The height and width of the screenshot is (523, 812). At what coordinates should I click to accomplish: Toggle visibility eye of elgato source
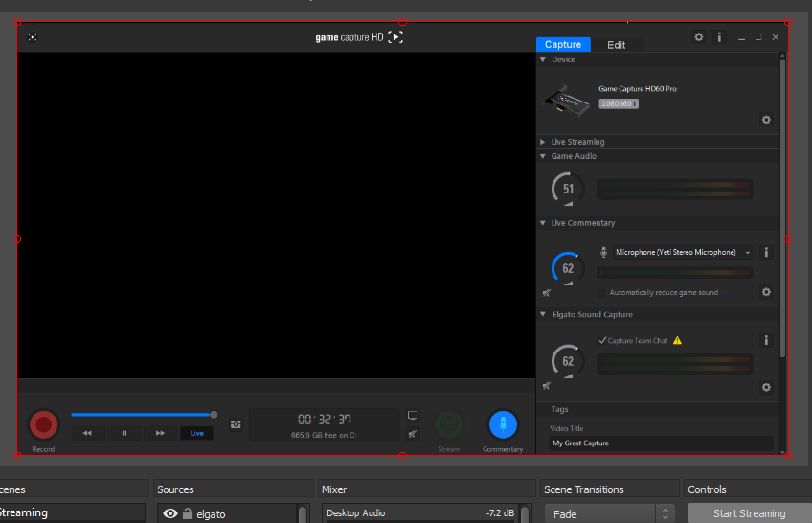coord(170,513)
